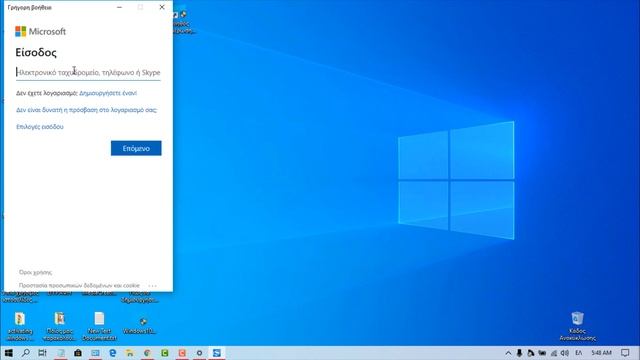The width and height of the screenshot is (640, 360).
Task: Close the Quick Assist window
Action: (162, 7)
